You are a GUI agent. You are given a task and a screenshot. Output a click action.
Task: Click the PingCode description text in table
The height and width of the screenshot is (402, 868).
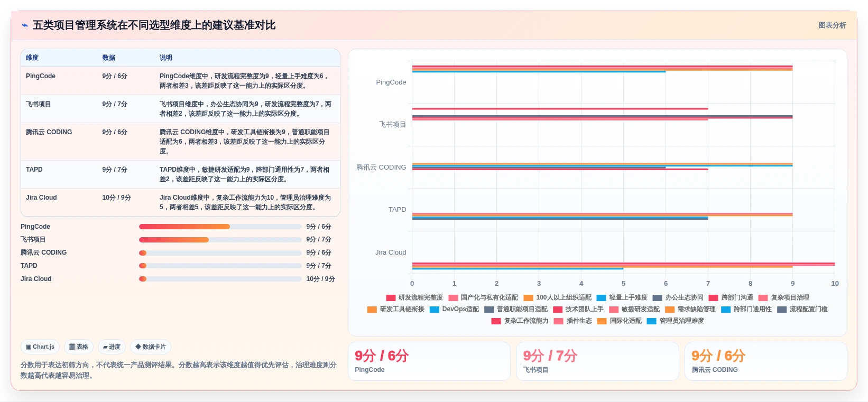245,81
